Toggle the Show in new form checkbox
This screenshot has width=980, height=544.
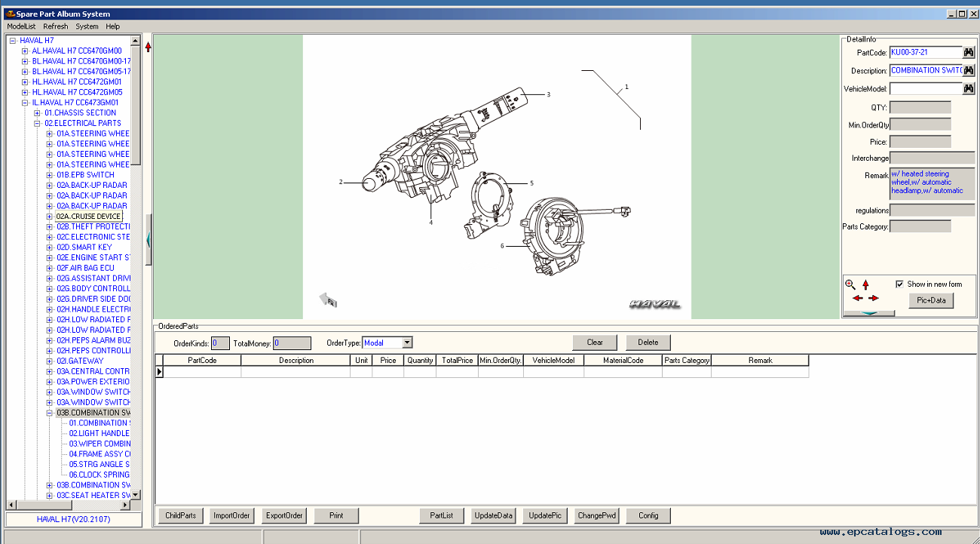[899, 284]
